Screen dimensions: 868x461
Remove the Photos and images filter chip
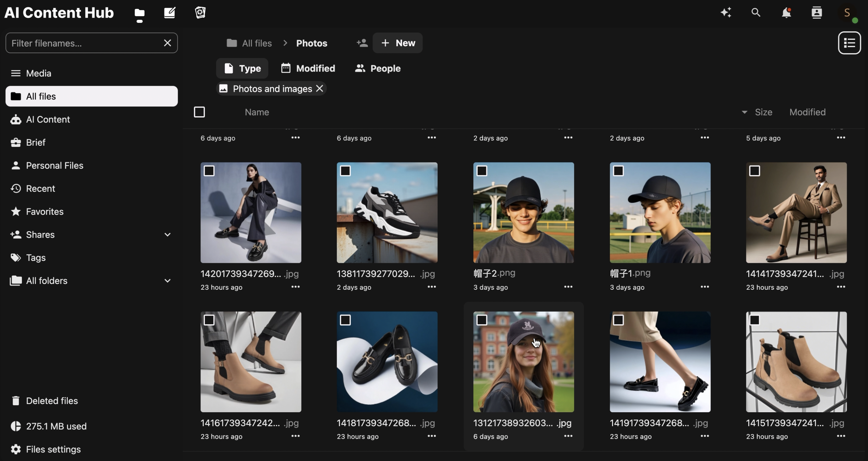320,89
